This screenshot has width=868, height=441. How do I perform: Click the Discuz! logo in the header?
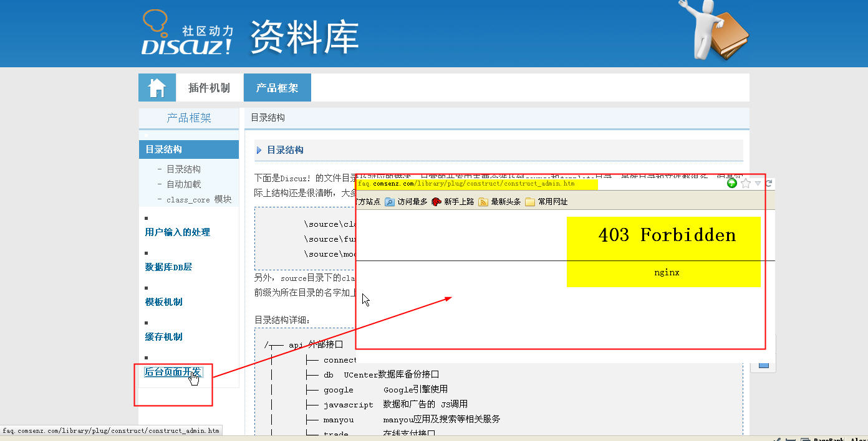[x=187, y=32]
